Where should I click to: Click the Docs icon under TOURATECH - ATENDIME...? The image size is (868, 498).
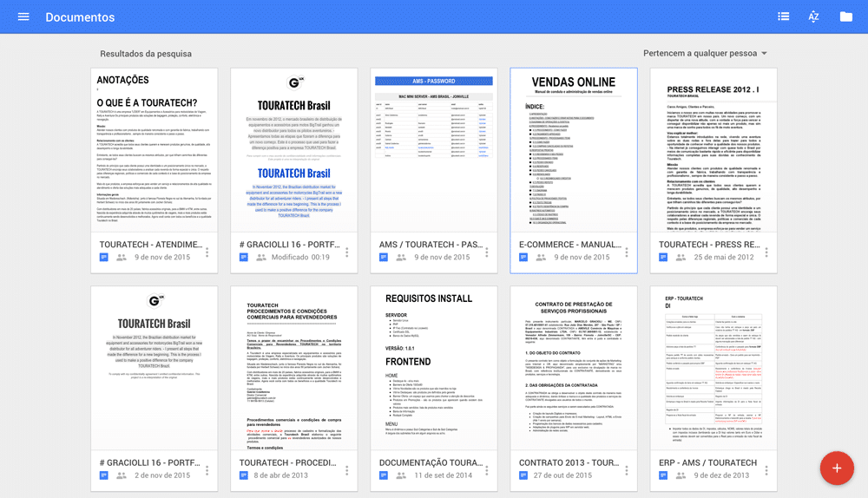point(103,258)
